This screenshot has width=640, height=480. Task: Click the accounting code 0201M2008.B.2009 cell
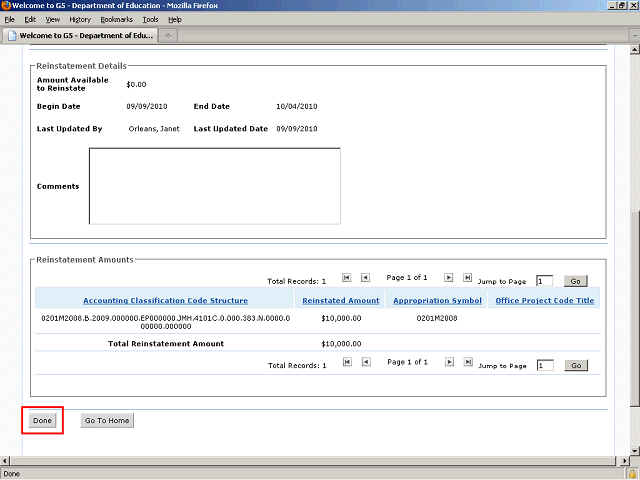point(166,322)
